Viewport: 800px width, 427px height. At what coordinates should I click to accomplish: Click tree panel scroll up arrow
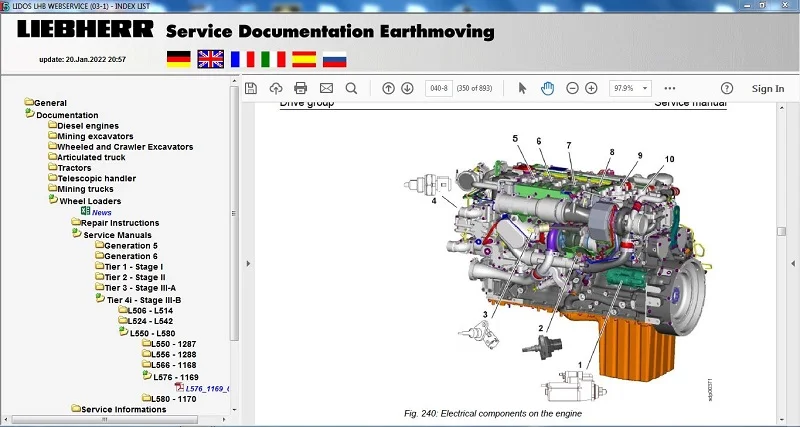[234, 81]
